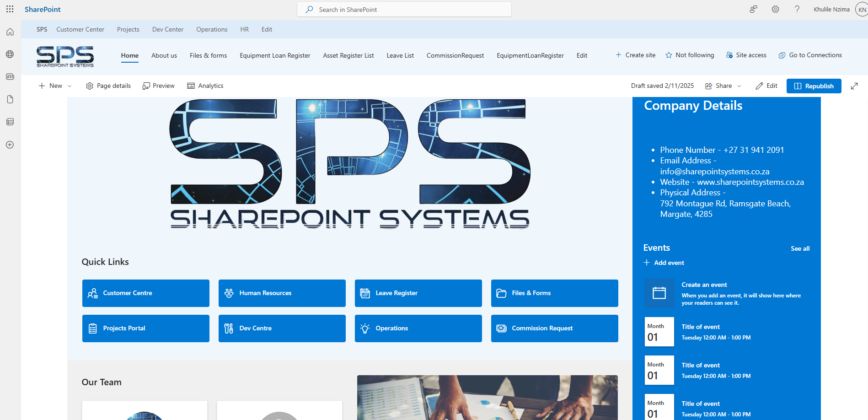This screenshot has height=420, width=868.
Task: Open Khulile Nzima account menu
Action: [861, 10]
